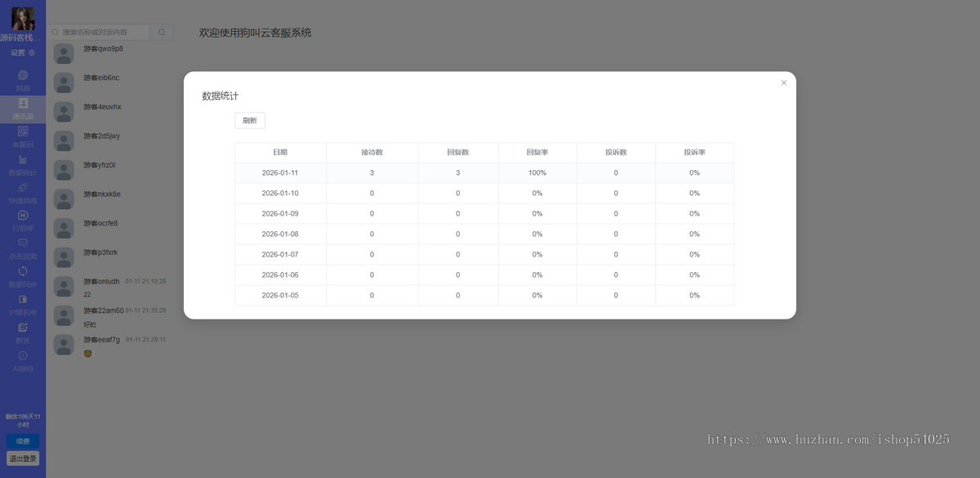Click the 退出登录 button
Image resolution: width=980 pixels, height=478 pixels.
[23, 458]
